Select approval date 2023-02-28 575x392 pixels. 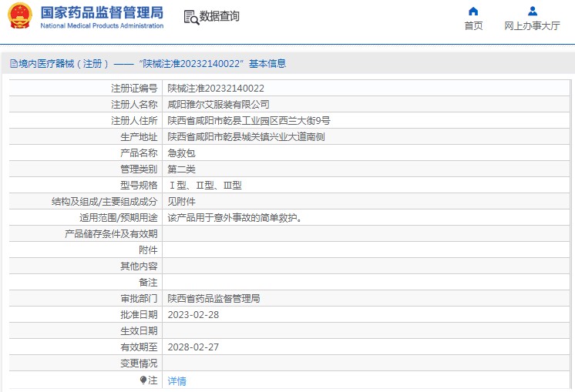pyautogui.click(x=193, y=315)
